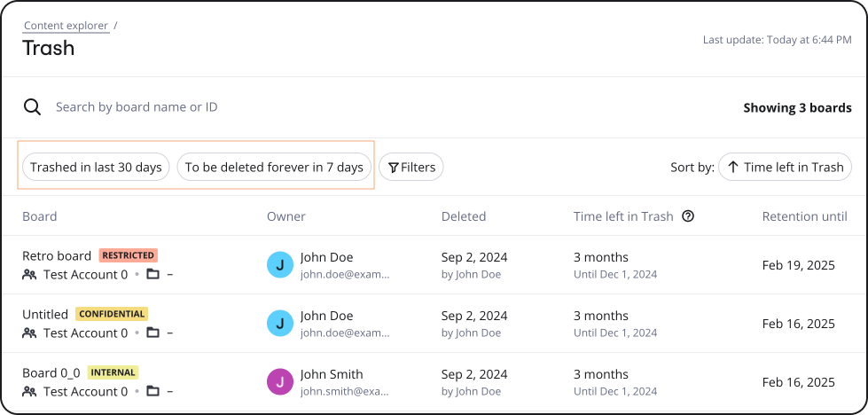Go back to Content explorer breadcrumb

click(x=66, y=26)
